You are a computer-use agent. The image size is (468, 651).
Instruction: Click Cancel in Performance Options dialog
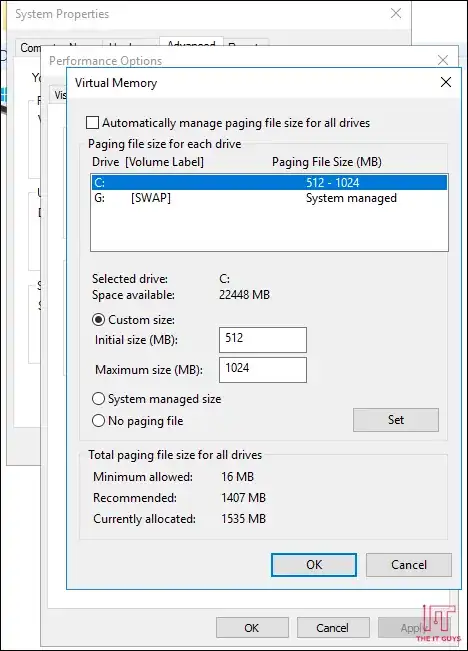point(332,628)
